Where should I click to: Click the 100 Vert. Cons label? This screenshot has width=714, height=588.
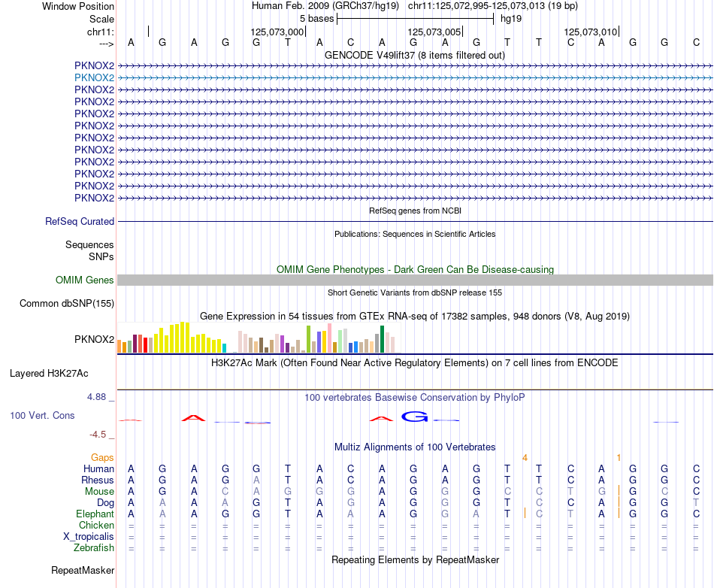click(x=42, y=415)
